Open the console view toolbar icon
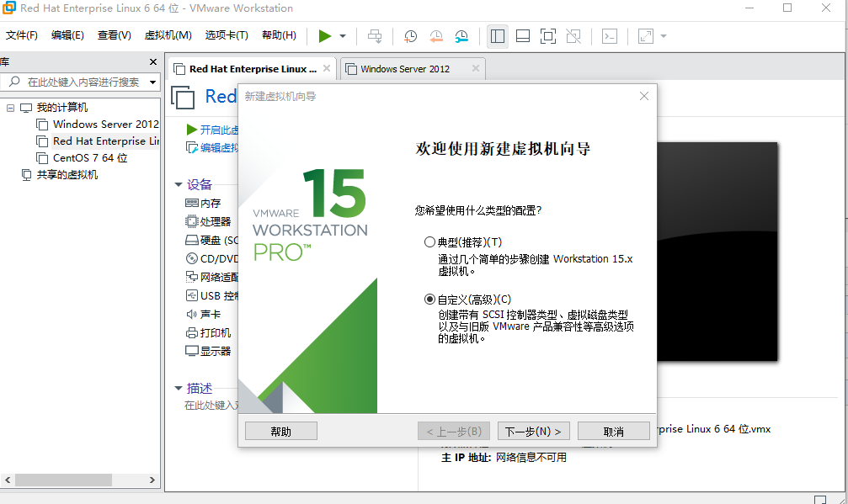 tap(610, 36)
